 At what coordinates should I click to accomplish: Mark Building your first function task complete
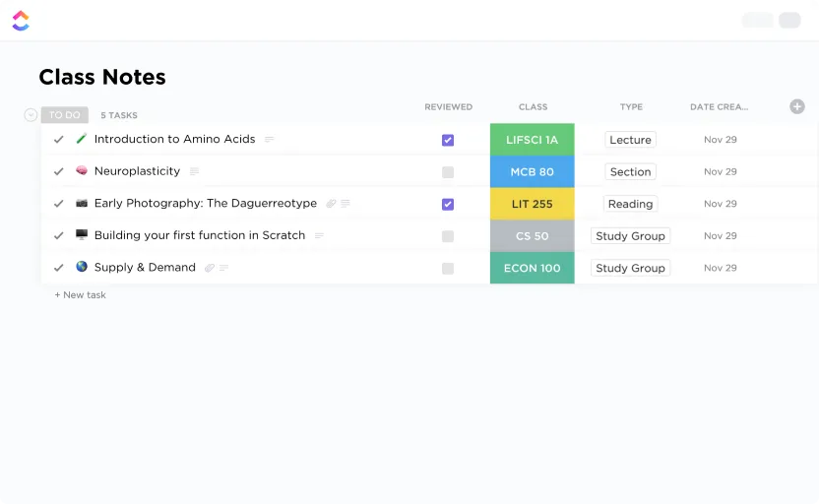coord(58,235)
